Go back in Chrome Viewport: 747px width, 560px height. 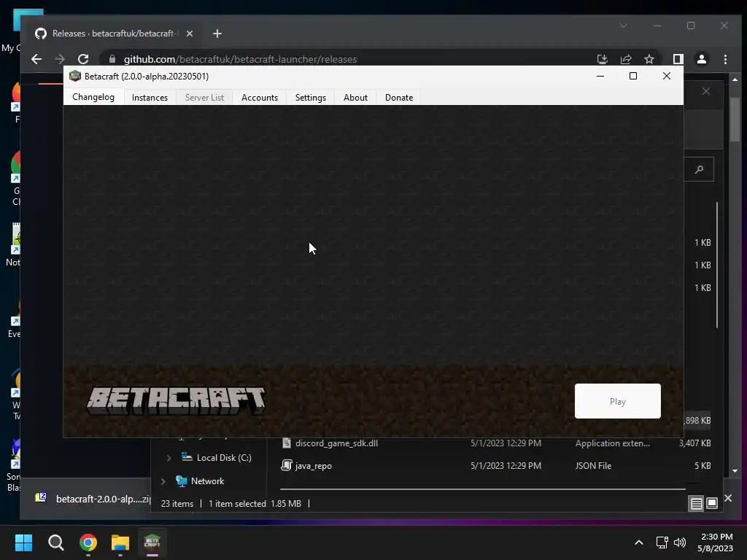point(36,59)
